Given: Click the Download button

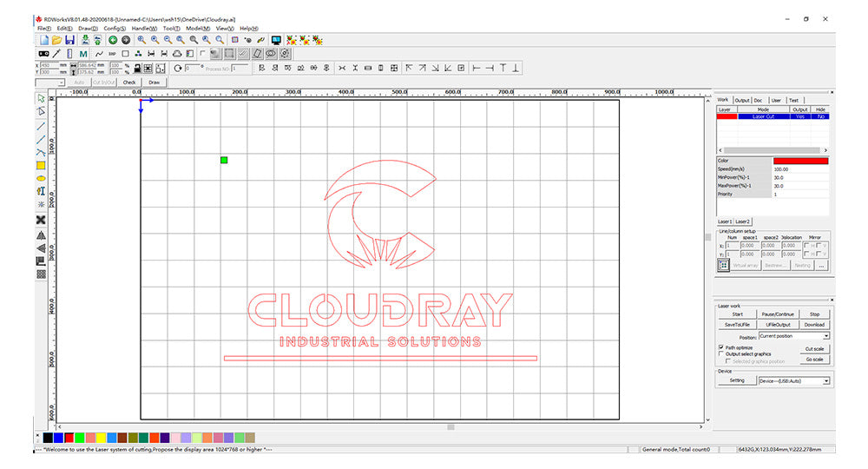Looking at the screenshot, I should click(x=814, y=324).
